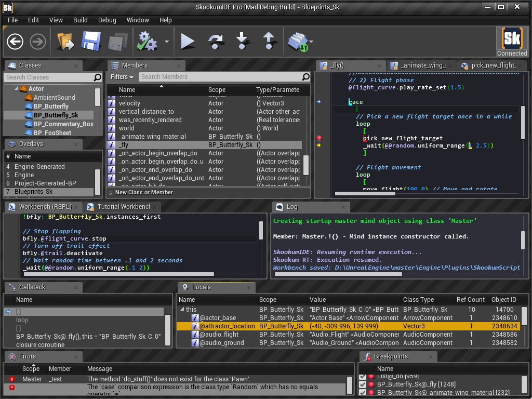Toggle the checkbox for the List@_do [959] breakpoint
This screenshot has height=399, width=532.
pyautogui.click(x=362, y=376)
